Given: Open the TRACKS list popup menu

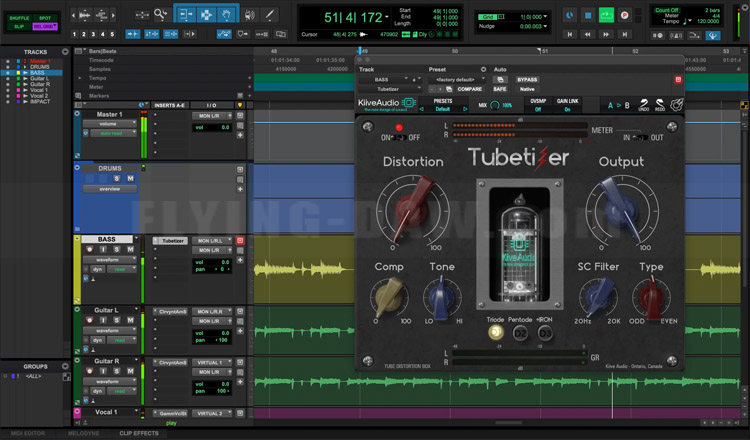Looking at the screenshot, I should click(65, 52).
